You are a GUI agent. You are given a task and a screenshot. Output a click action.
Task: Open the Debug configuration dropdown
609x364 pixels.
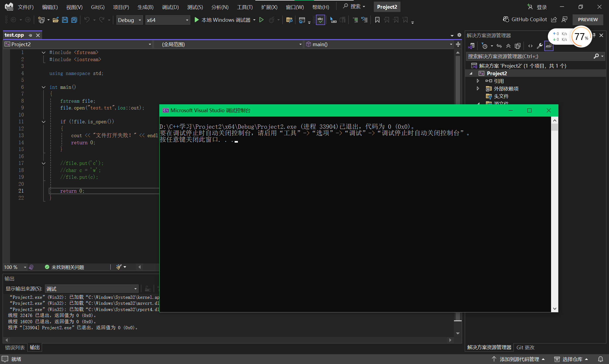click(x=129, y=20)
